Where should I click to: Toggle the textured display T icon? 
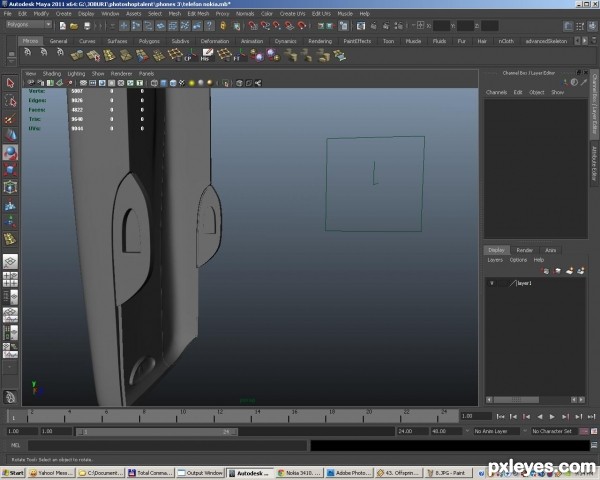point(140,83)
